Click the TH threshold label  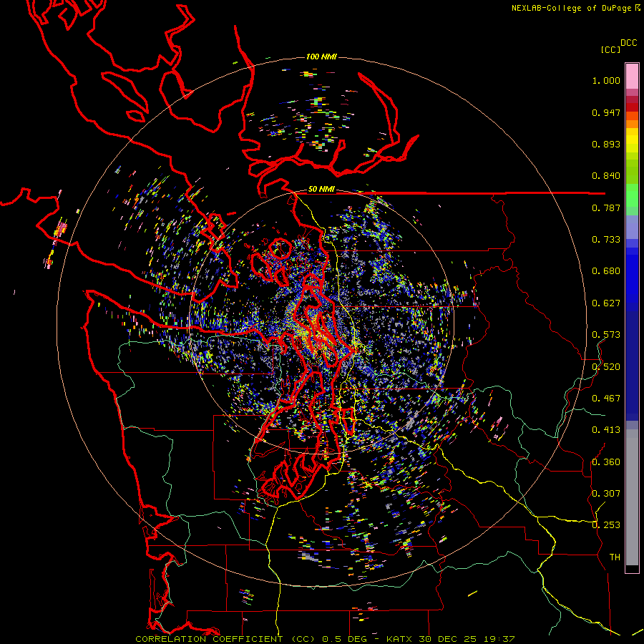[x=615, y=557]
